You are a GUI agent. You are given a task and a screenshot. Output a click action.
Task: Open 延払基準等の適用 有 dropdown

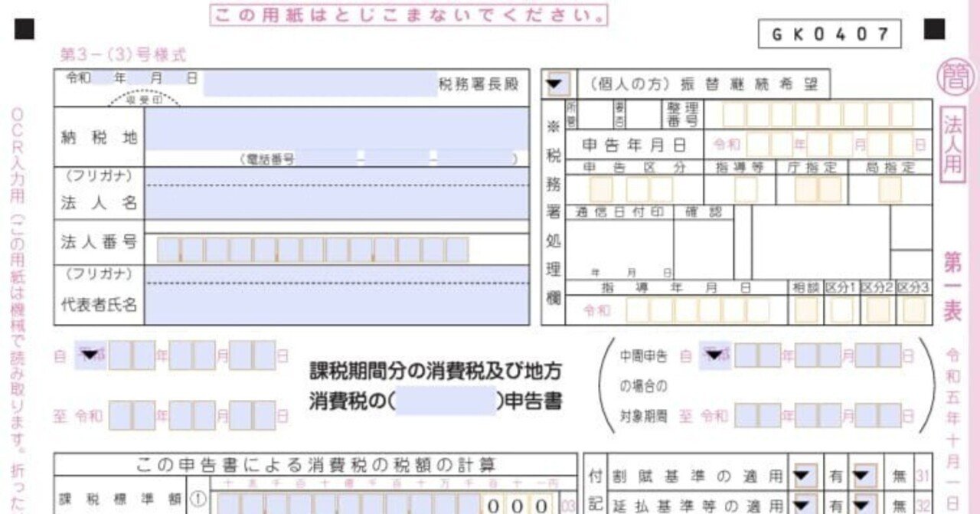tap(805, 505)
